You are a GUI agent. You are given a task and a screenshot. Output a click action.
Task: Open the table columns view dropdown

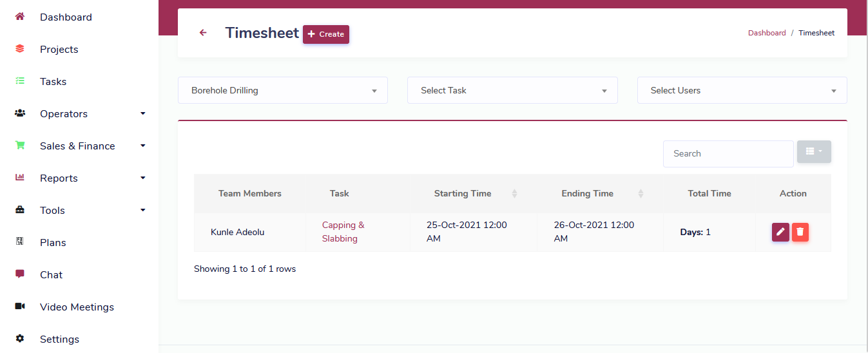pyautogui.click(x=814, y=151)
